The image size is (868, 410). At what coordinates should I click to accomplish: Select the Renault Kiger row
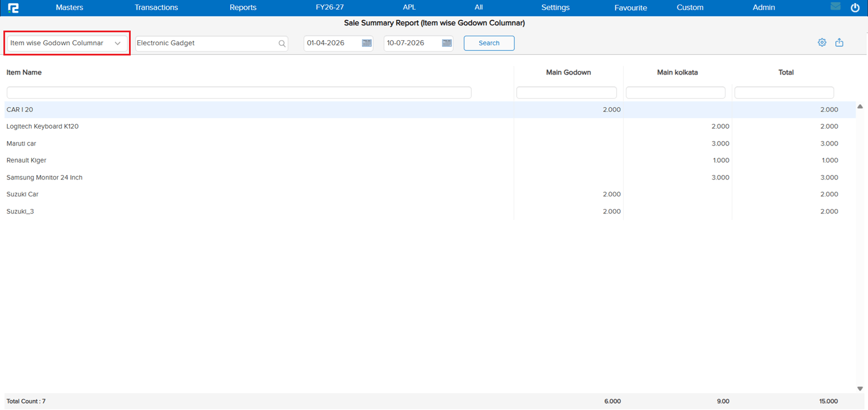tap(430, 160)
